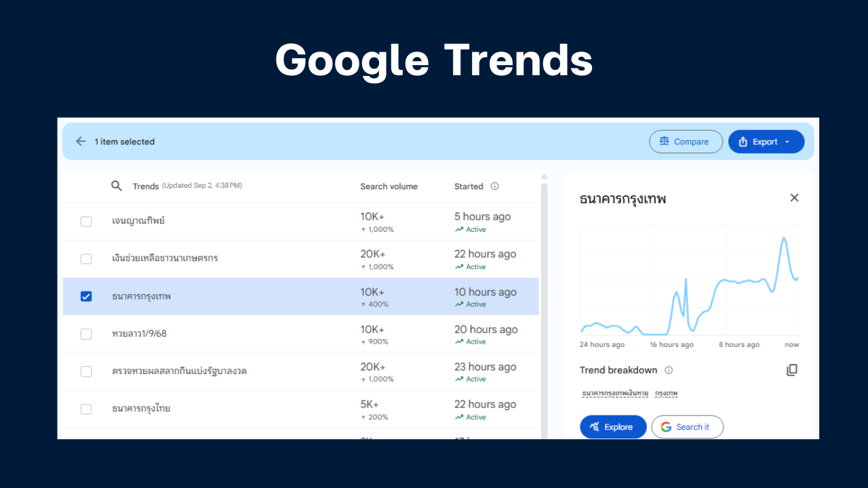This screenshot has height=488, width=868.
Task: Open the ธนาคารกรุงเทพเงินหาย breakdown query
Action: coord(615,393)
